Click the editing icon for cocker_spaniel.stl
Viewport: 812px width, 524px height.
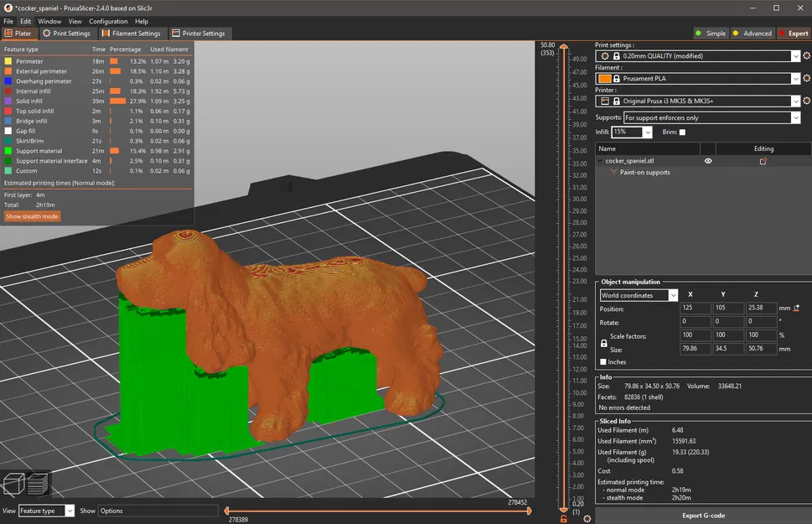(x=763, y=161)
